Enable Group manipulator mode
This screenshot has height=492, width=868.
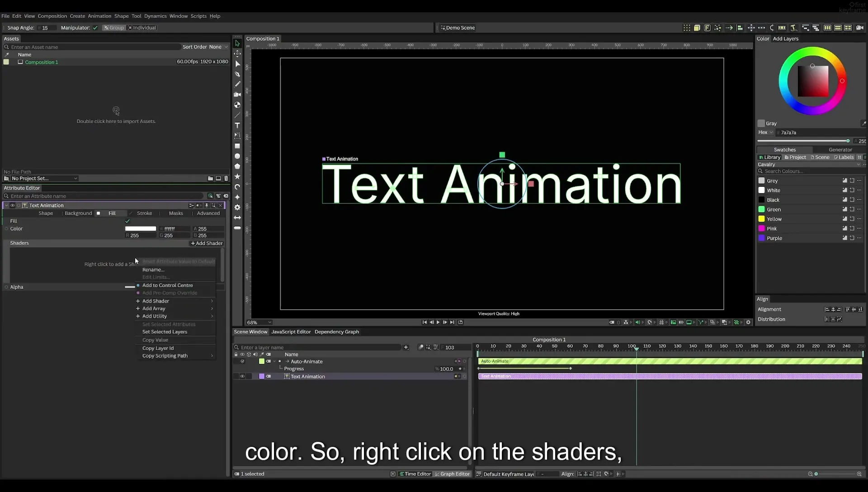113,28
